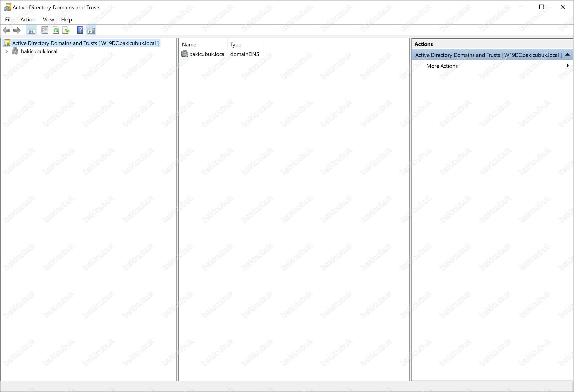
Task: Click the green Refresh toolbar icon
Action: click(x=56, y=30)
